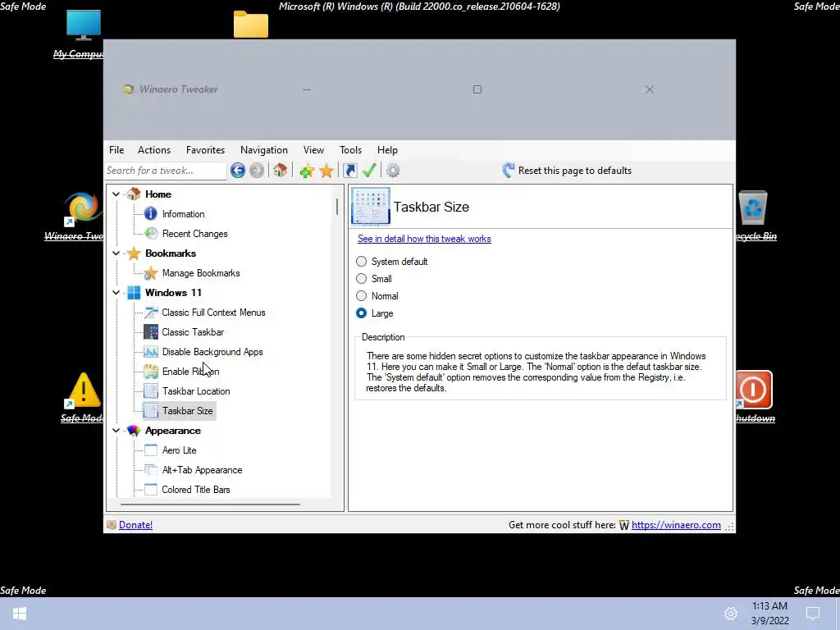Collapse the Windows 11 tree section

point(116,293)
